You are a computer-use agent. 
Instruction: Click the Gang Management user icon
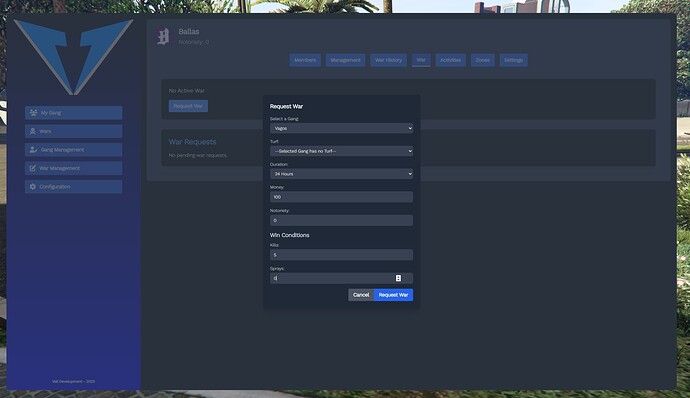(x=33, y=150)
